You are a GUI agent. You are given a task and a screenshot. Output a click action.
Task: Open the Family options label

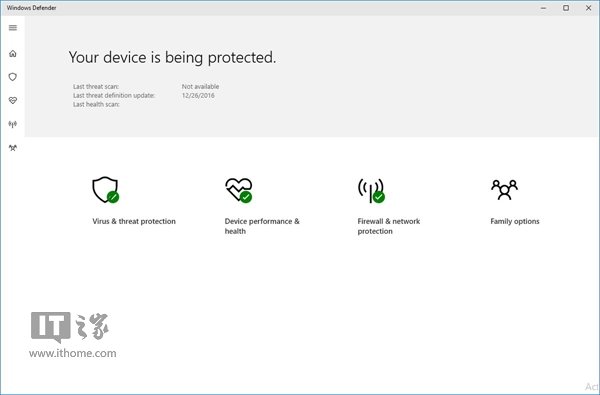point(515,221)
